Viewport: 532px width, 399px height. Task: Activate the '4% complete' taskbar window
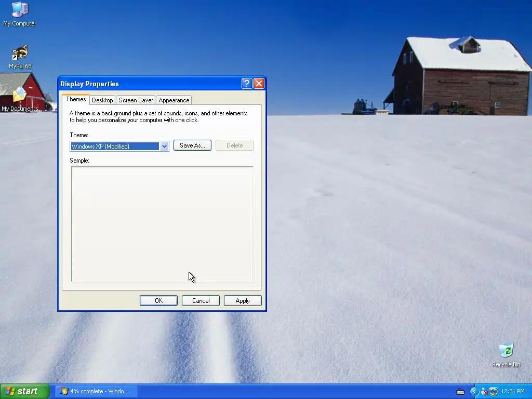96,391
